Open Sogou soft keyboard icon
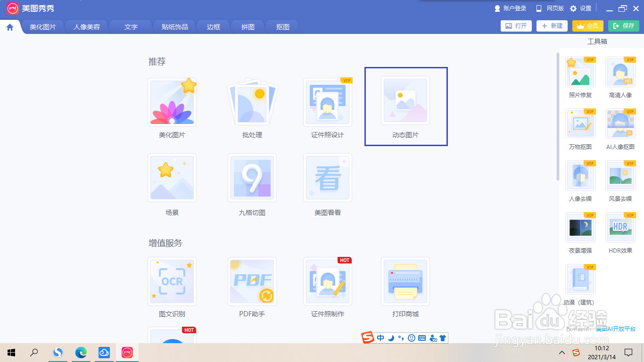 coord(422,337)
